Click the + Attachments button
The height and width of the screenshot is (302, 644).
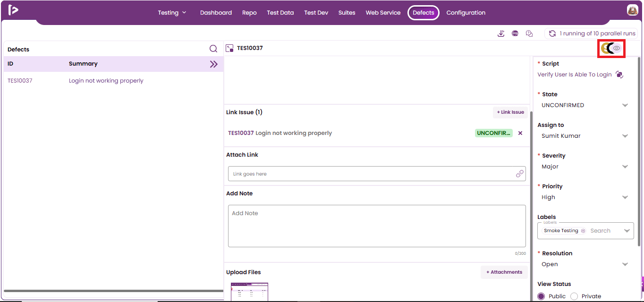tap(504, 272)
